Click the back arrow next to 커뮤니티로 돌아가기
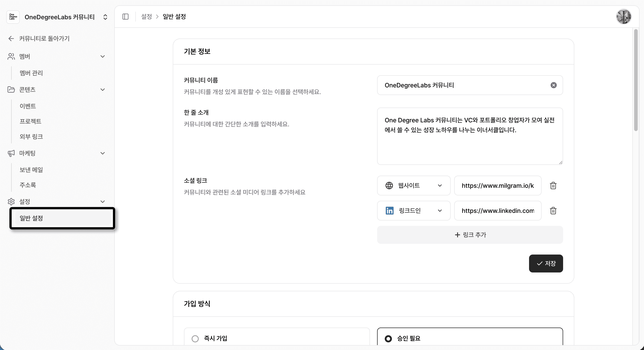Screen dimensions: 644x350 (11, 39)
